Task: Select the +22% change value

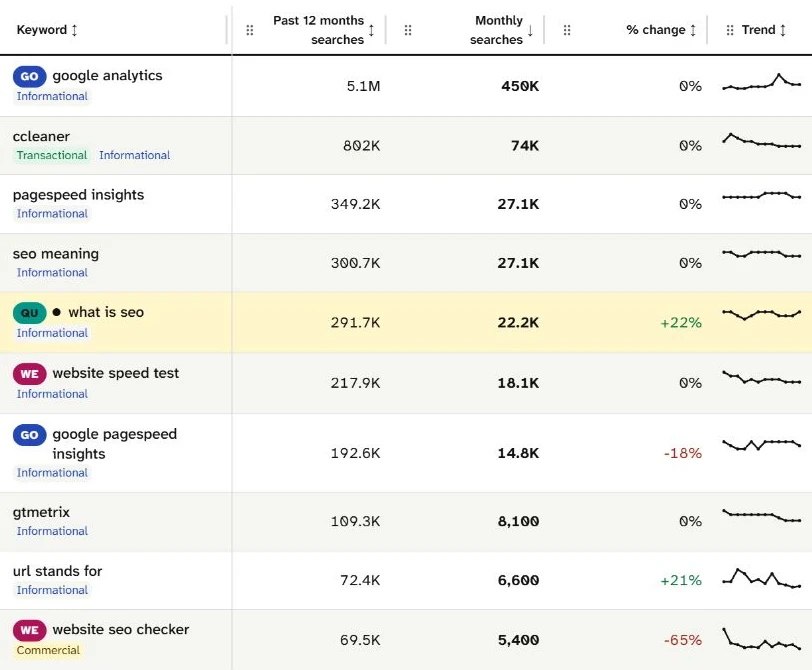Action: click(x=681, y=323)
